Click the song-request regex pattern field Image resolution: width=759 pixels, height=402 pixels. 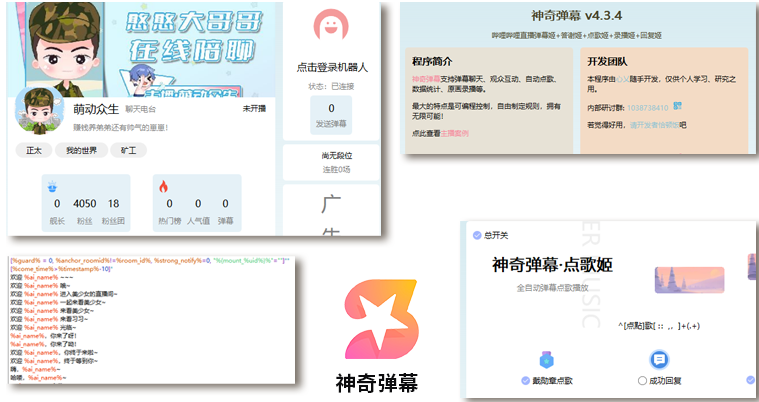pos(659,326)
